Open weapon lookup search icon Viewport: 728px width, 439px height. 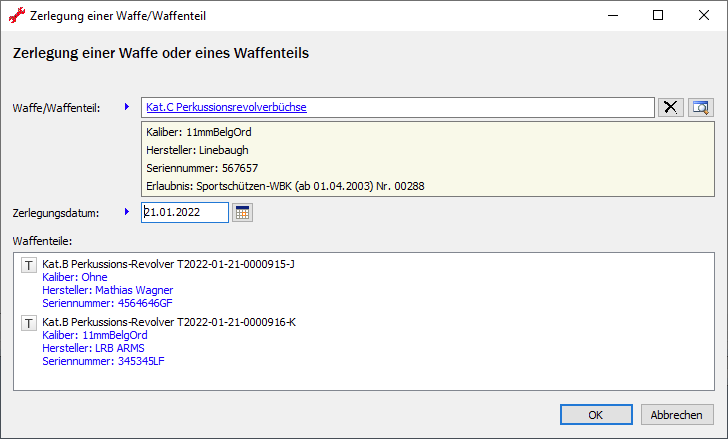[x=700, y=108]
